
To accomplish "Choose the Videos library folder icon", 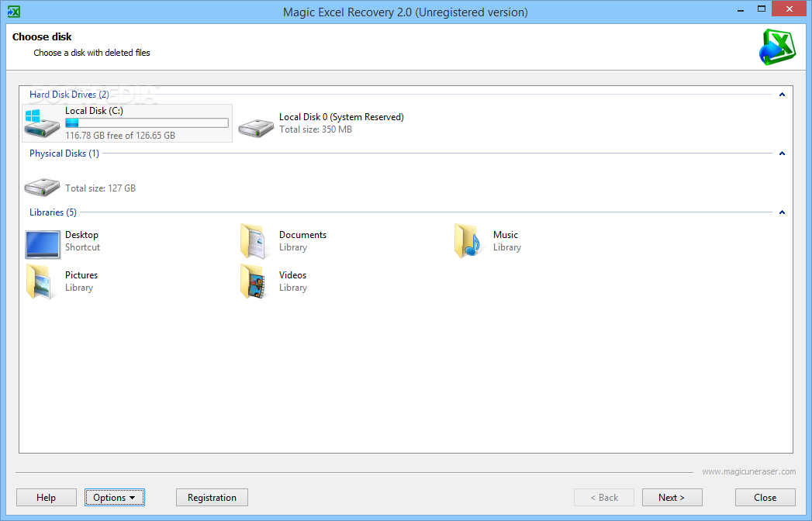I will click(254, 281).
